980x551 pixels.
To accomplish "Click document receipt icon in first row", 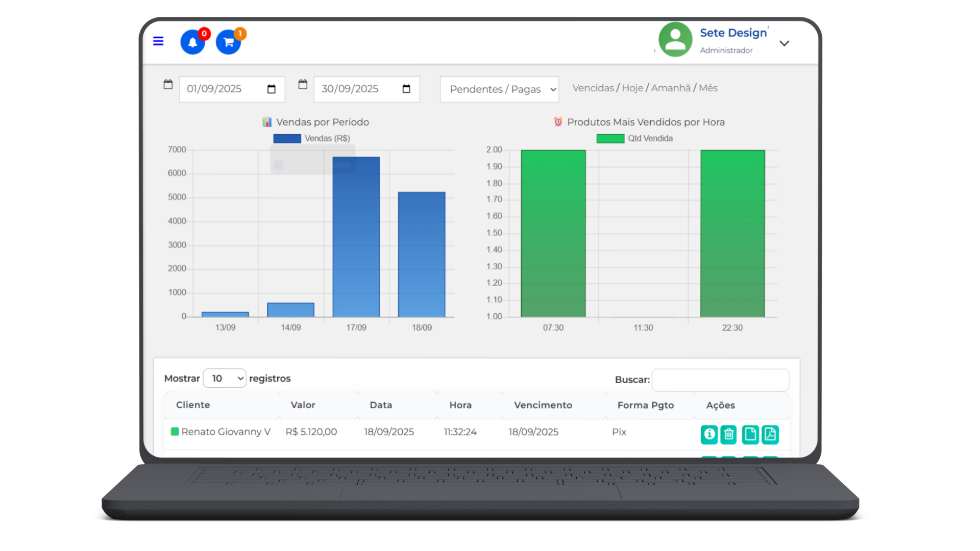I will (750, 434).
